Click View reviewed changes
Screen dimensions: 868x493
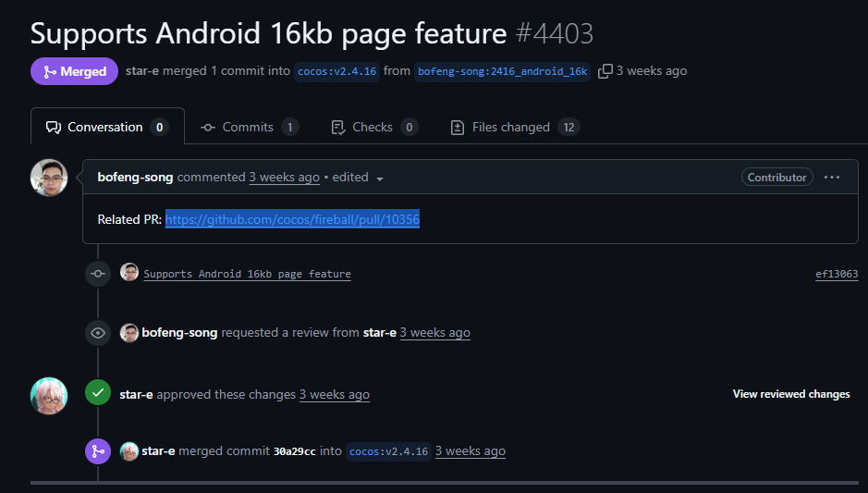coord(791,394)
